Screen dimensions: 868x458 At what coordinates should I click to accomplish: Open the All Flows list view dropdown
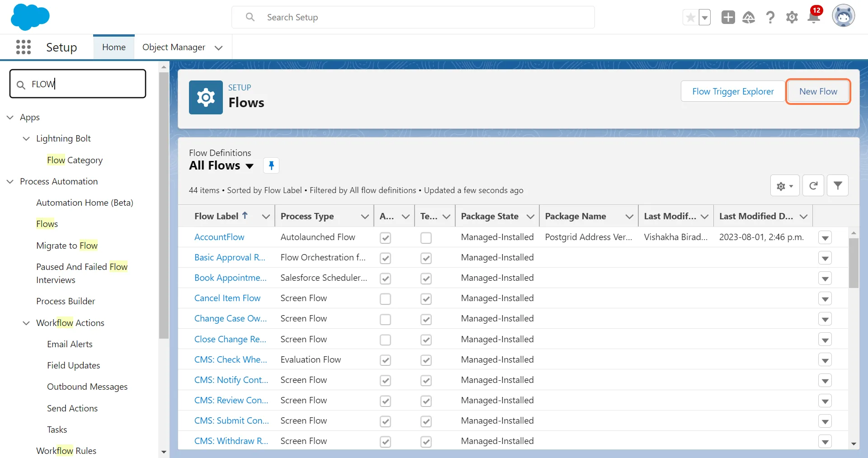[x=249, y=166]
